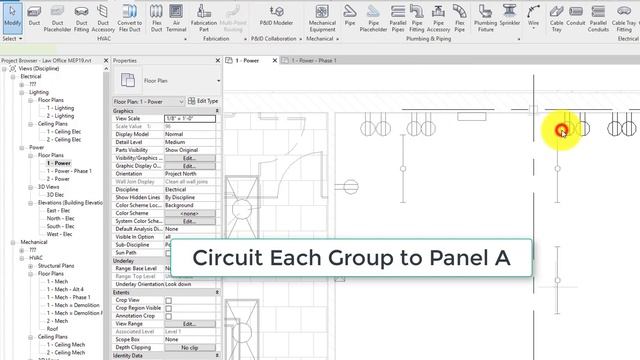Select the Parallel Conduits tool

click(x=598, y=18)
